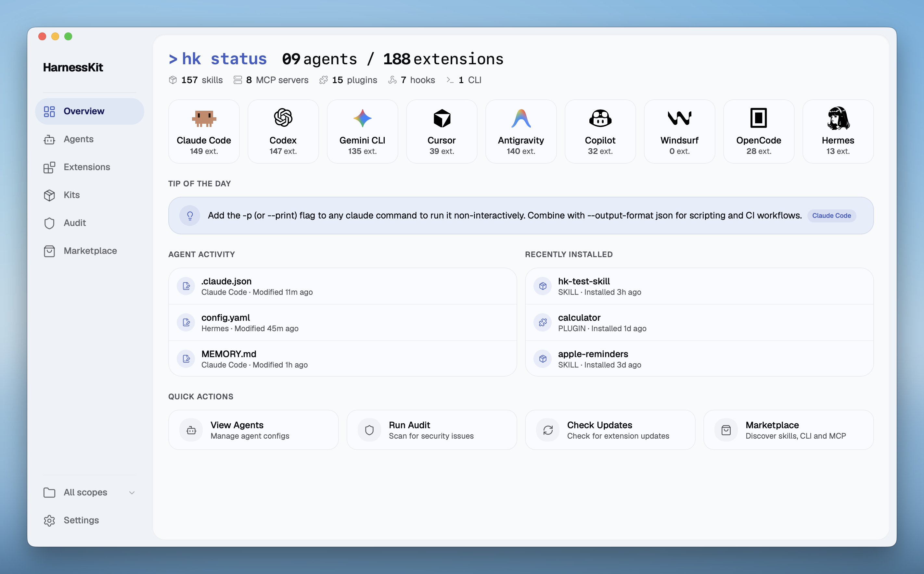
Task: Click the skill cube icon beside apple-reminders
Action: 543,359
